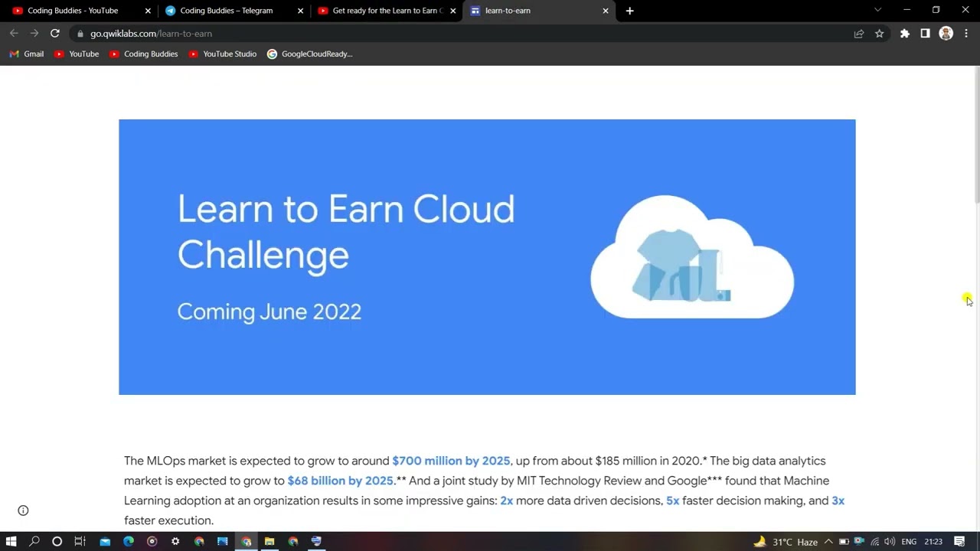Open the tab search dropdown arrow

[877, 10]
